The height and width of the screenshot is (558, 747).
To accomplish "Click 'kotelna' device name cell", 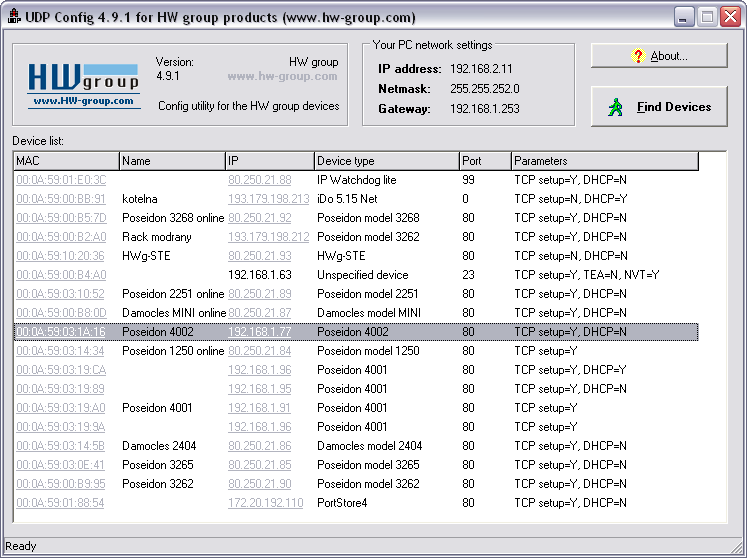I will (x=140, y=199).
